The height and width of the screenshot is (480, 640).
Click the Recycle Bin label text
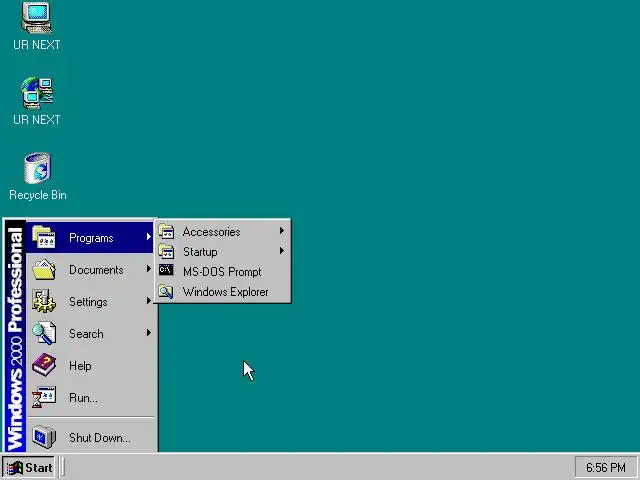coord(38,195)
